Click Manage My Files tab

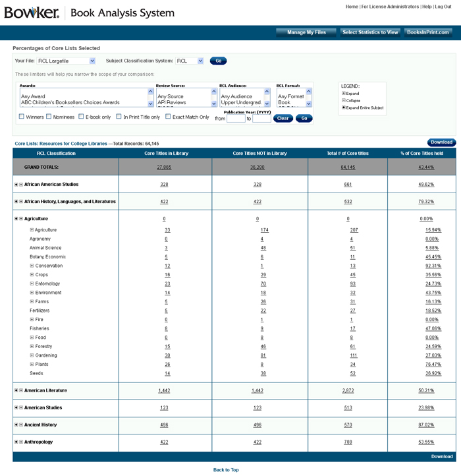pos(306,32)
